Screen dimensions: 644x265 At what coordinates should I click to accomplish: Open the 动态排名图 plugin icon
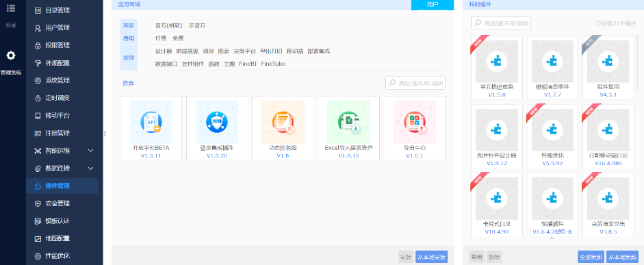click(x=283, y=122)
